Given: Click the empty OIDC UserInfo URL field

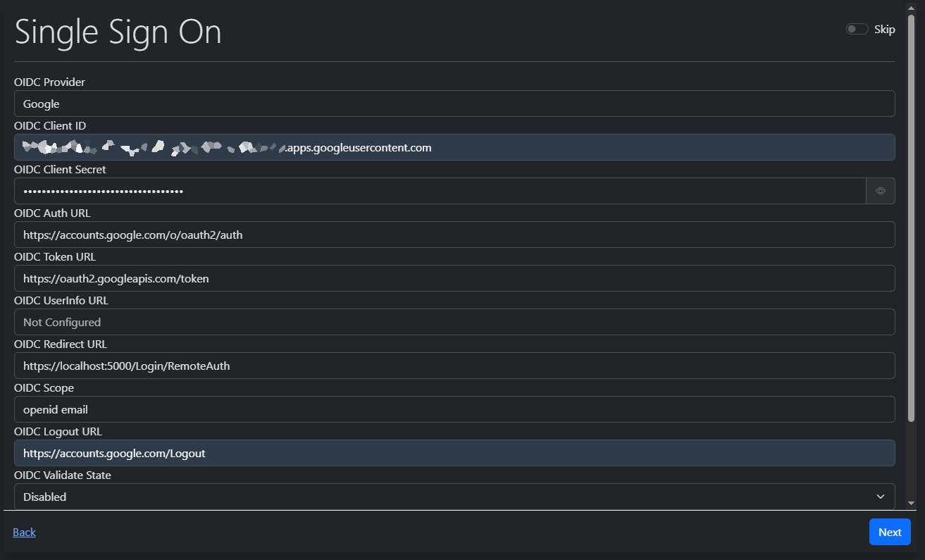Looking at the screenshot, I should (x=454, y=322).
